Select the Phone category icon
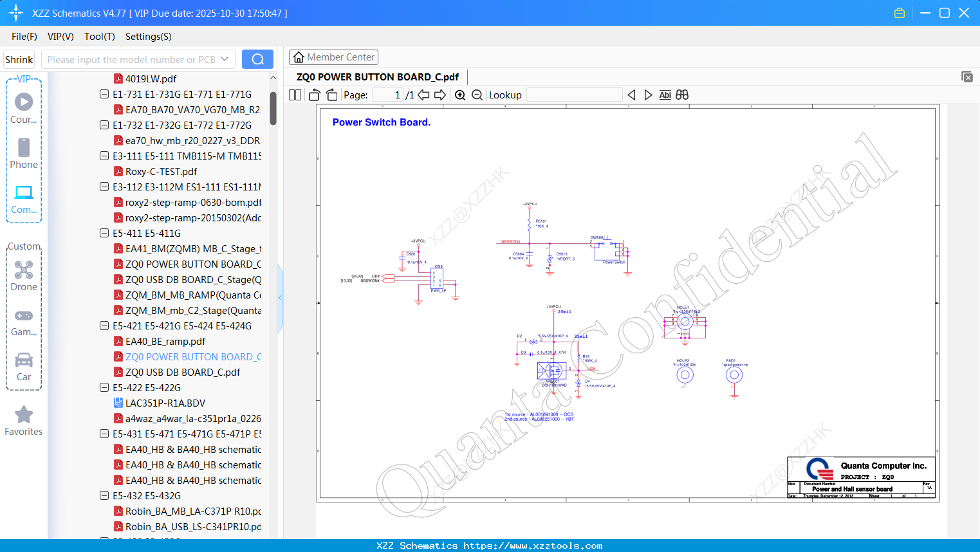The height and width of the screenshot is (552, 980). [24, 153]
